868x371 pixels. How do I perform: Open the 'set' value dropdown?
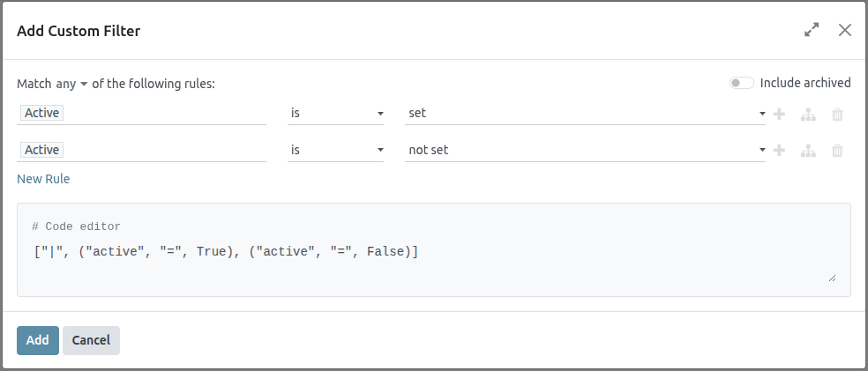pyautogui.click(x=584, y=114)
